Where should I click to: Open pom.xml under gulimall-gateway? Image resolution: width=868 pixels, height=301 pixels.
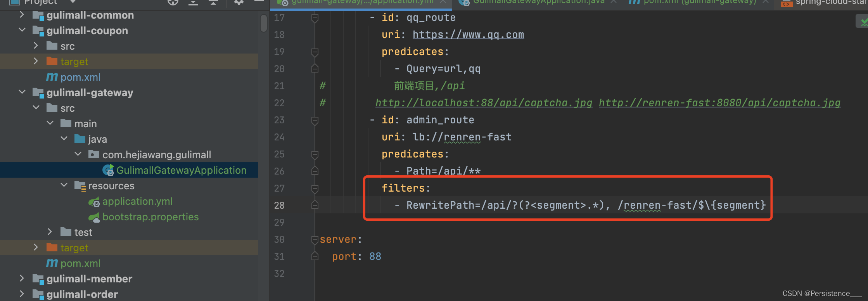click(80, 263)
